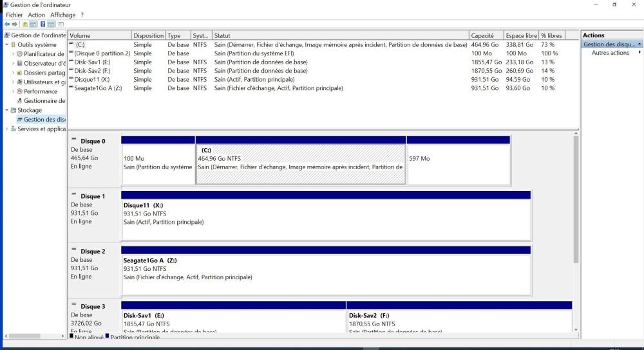The image size is (644, 350).
Task: Click the 94,59 Go free space cell
Action: [x=518, y=79]
